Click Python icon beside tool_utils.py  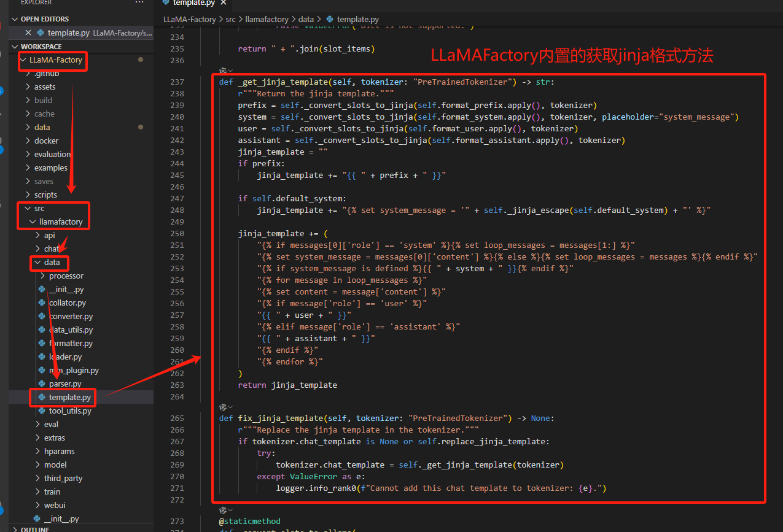(x=42, y=411)
